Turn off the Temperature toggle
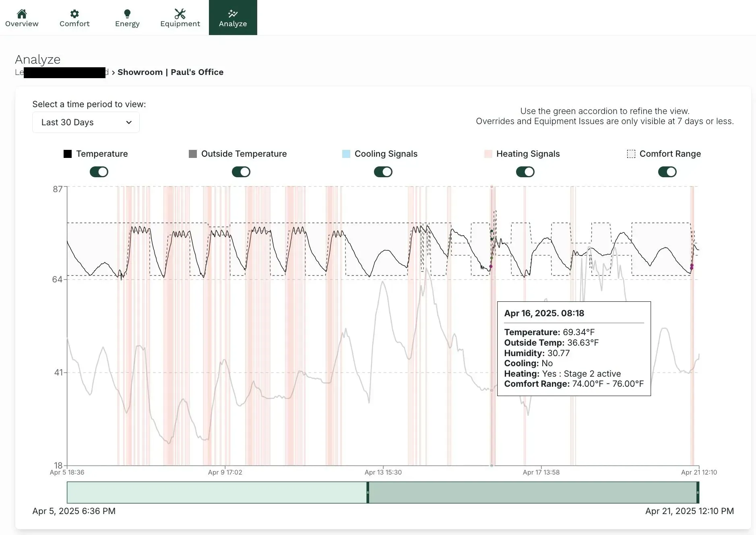The height and width of the screenshot is (535, 756). click(x=99, y=172)
